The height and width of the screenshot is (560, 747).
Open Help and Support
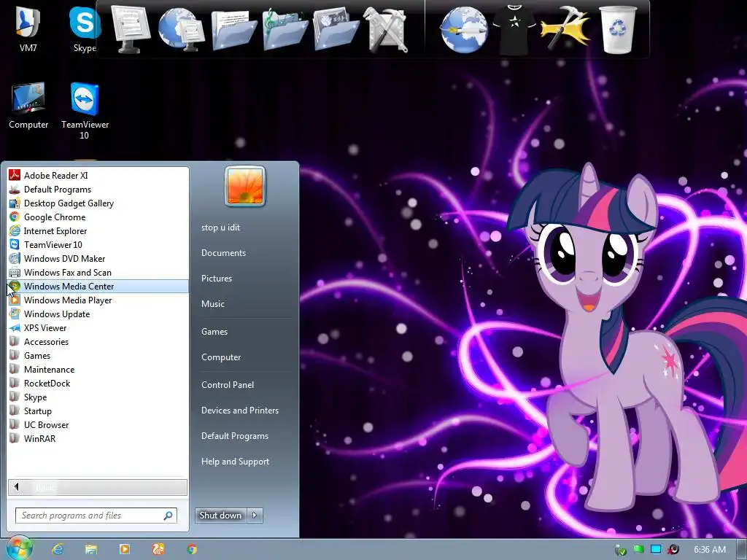(x=235, y=462)
